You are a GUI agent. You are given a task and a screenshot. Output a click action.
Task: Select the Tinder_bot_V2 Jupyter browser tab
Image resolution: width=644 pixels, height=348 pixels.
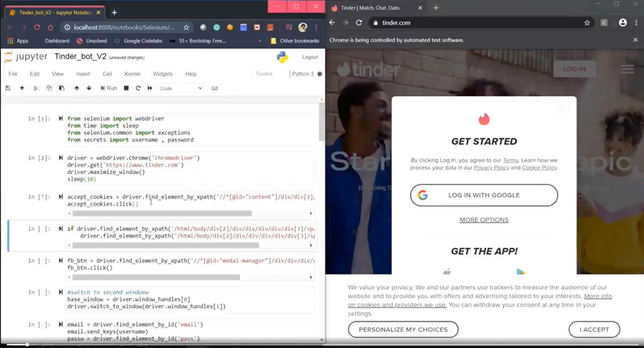(54, 12)
